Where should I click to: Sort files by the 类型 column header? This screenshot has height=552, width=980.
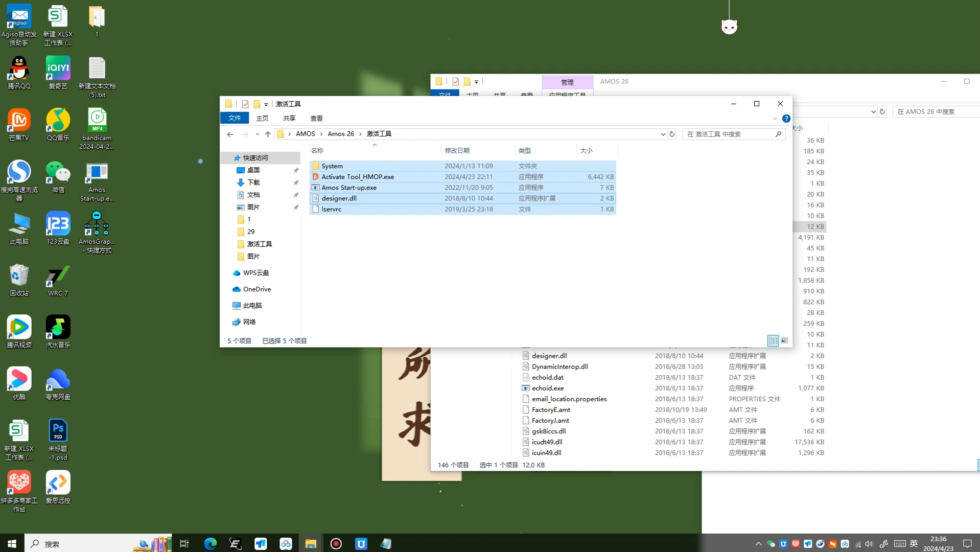pyautogui.click(x=546, y=150)
